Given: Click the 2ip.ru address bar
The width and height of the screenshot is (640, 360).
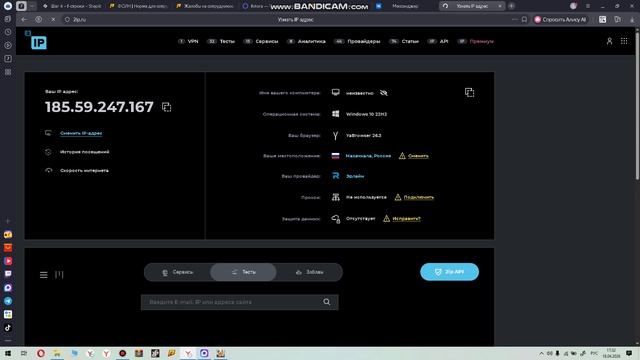Looking at the screenshot, I should pyautogui.click(x=80, y=19).
